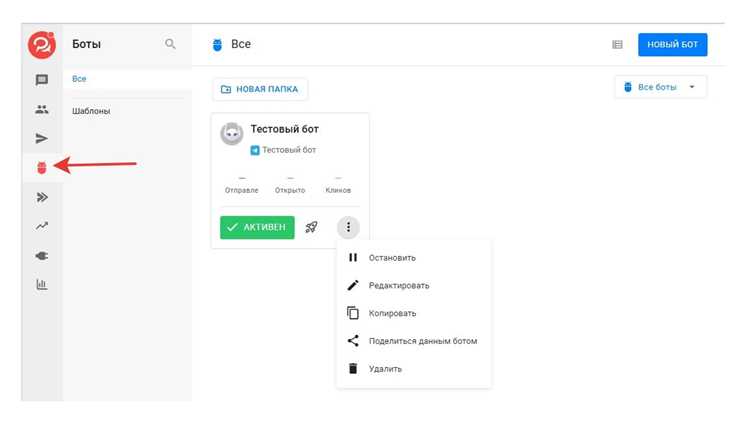This screenshot has height=422, width=750.
Task: Open the plug integrations icon
Action: tap(42, 256)
